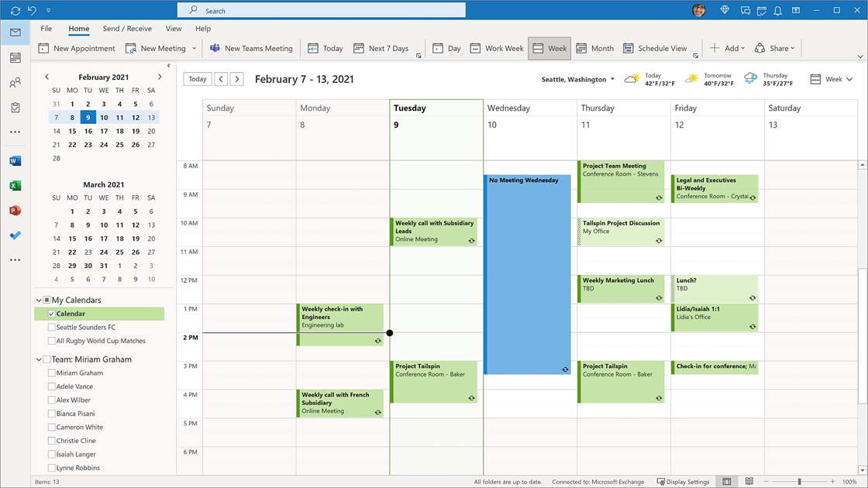Check the Bianca Pisani calendar

pos(51,414)
